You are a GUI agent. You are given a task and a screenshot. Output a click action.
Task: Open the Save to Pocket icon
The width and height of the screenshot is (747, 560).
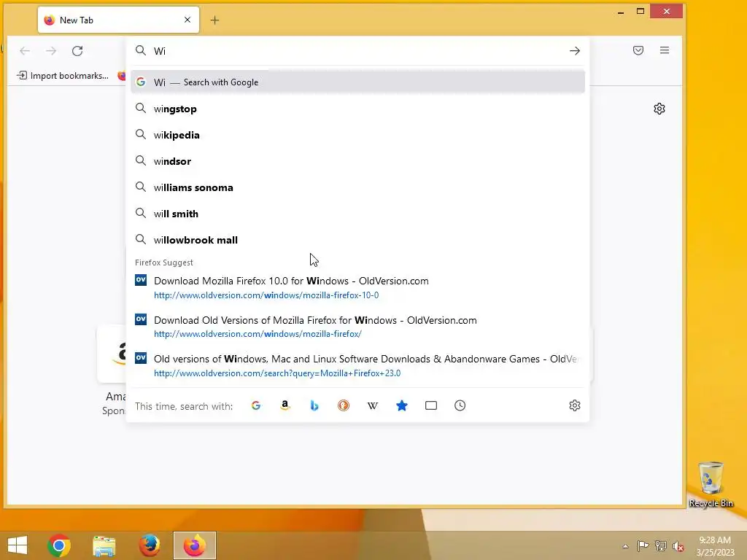click(638, 50)
